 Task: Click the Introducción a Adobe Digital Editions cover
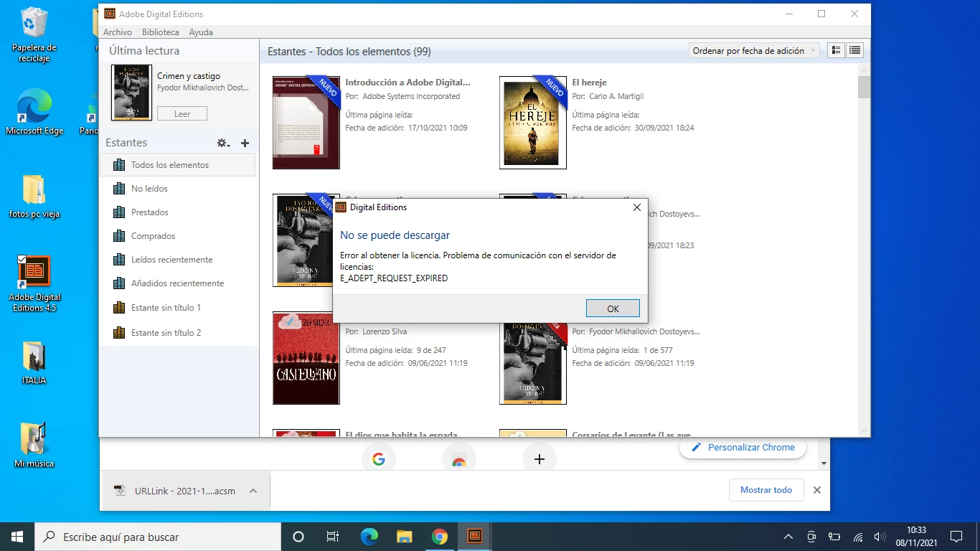pos(306,123)
